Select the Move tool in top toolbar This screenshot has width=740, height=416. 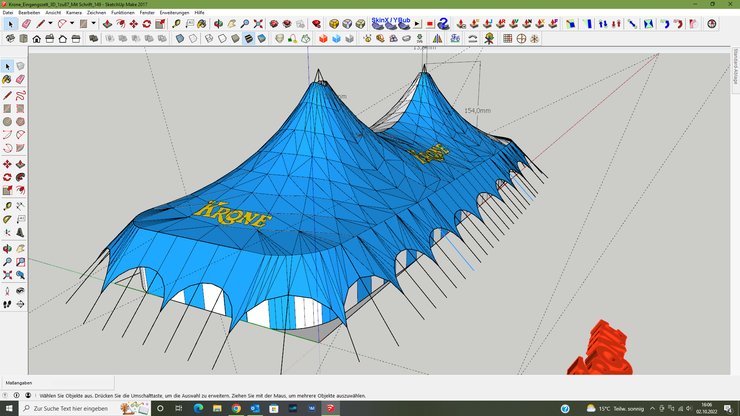[134, 24]
